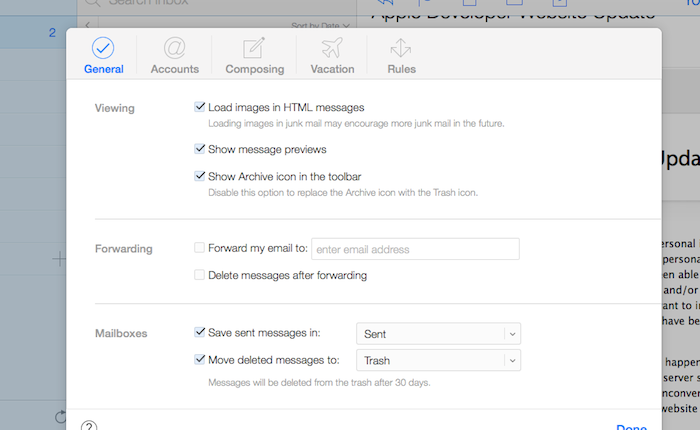
Task: Enable Forward my email to checkbox
Action: click(x=201, y=249)
